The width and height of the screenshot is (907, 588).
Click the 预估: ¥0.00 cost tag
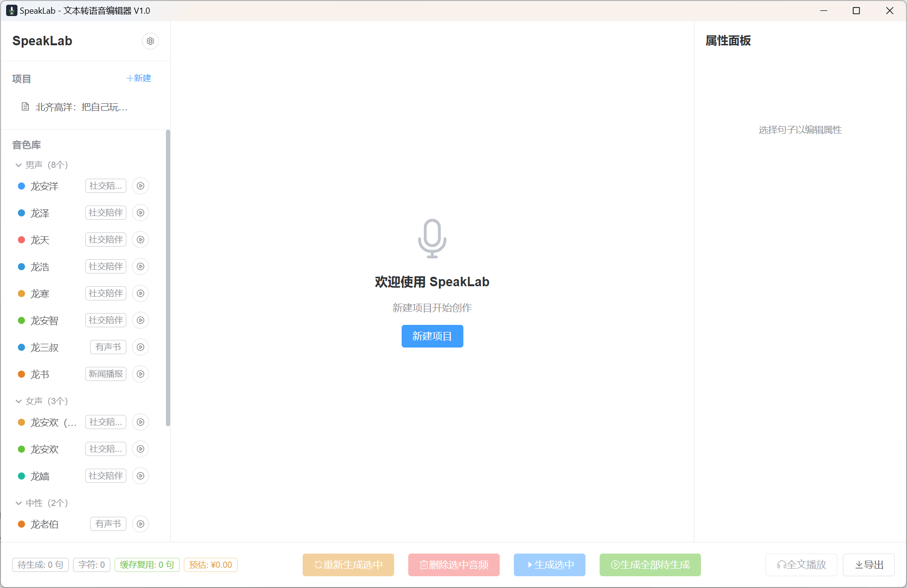tap(211, 565)
